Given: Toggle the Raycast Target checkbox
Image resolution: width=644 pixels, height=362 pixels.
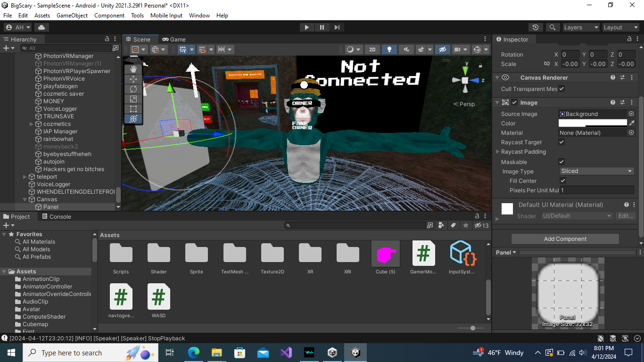Looking at the screenshot, I should pos(561,142).
